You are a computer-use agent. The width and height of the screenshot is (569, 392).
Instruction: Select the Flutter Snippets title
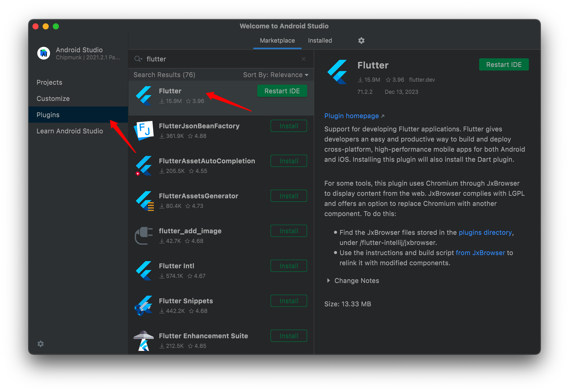(186, 301)
